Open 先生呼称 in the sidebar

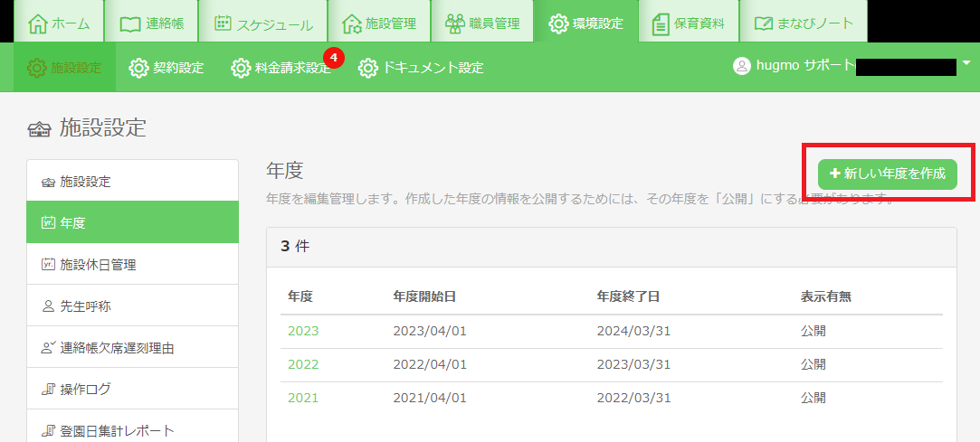pyautogui.click(x=132, y=306)
